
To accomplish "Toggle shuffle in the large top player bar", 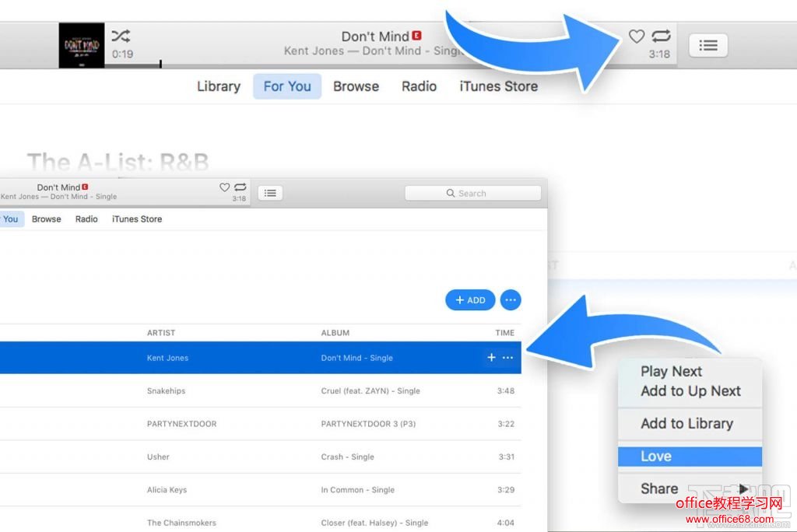I will click(x=121, y=36).
